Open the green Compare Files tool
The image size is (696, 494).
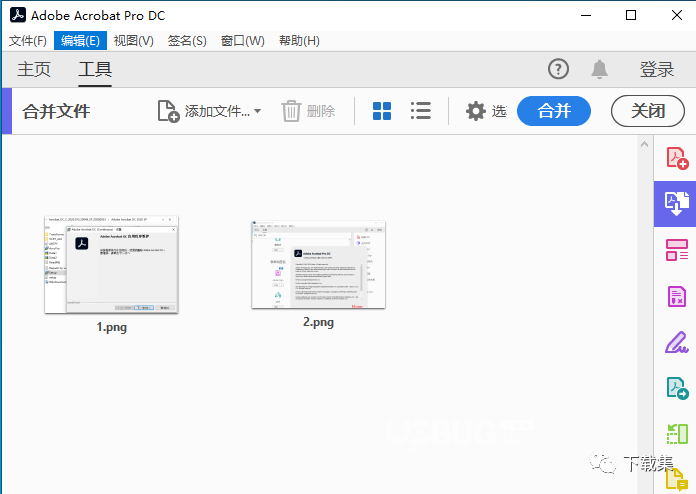(677, 434)
